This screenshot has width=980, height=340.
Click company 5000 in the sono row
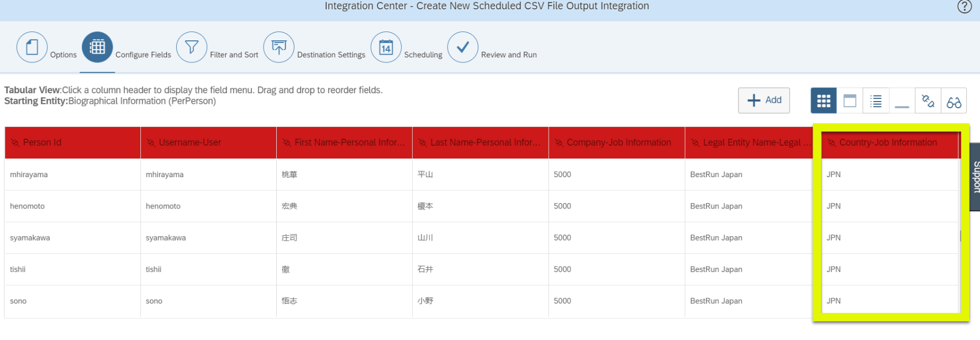tap(562, 301)
